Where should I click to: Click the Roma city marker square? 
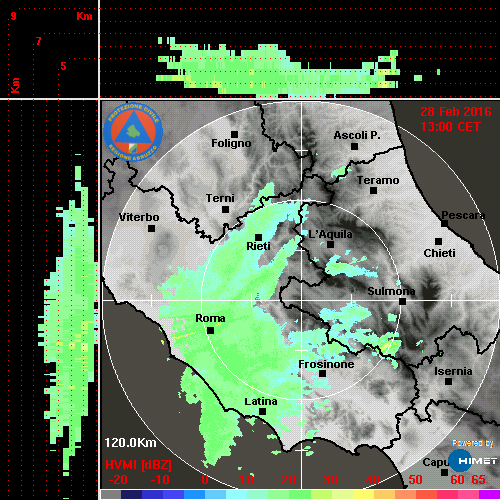[210, 331]
